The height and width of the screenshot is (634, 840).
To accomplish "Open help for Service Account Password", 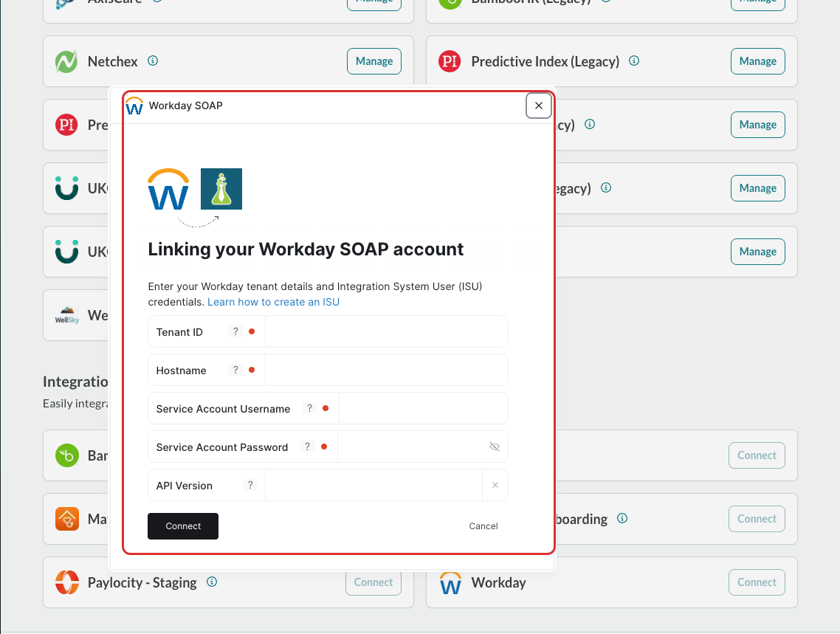I will tap(307, 447).
